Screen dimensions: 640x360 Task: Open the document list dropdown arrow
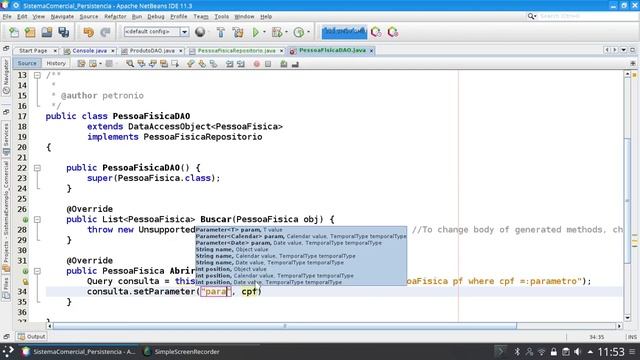pos(624,50)
